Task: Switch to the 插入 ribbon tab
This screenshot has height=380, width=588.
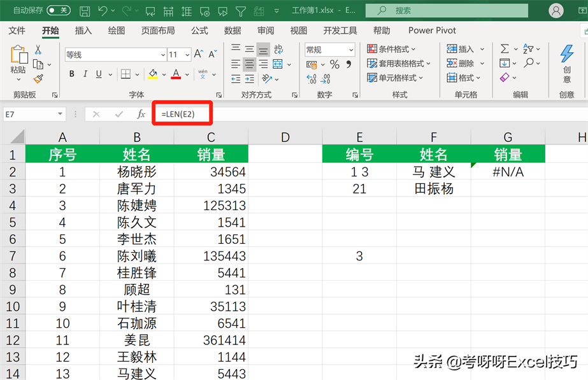Action: coord(83,31)
